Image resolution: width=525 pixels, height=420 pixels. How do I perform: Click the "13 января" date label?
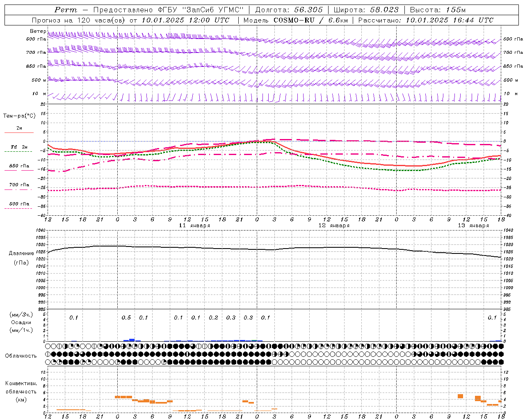[x=474, y=226]
